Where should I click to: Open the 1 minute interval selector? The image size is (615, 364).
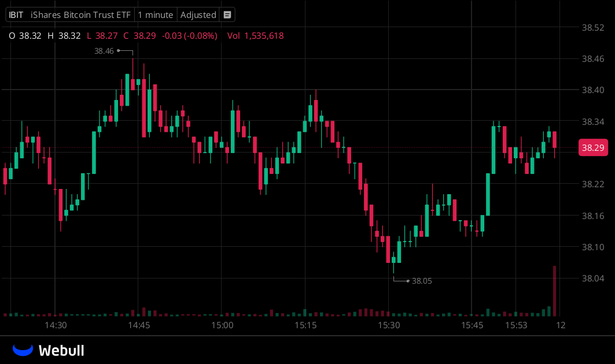point(155,14)
